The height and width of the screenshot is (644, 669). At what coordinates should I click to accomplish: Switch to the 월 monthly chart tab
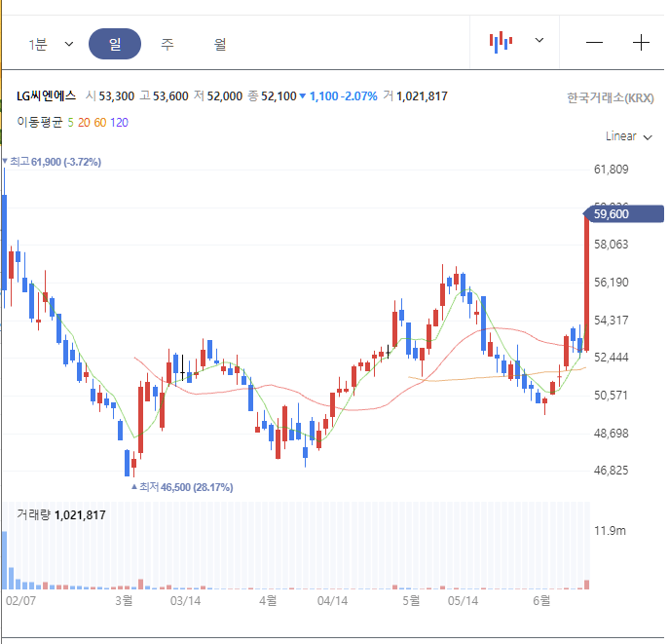point(220,44)
